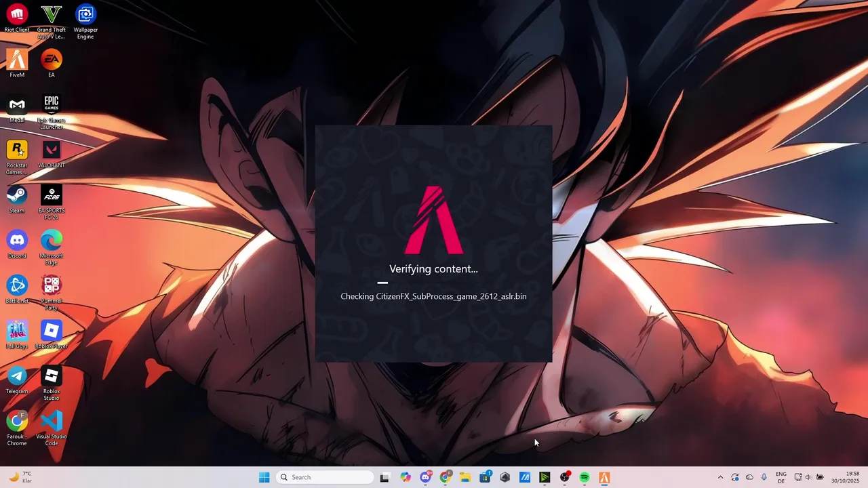Screen dimensions: 868x488
Task: Switch to OBS Studio in the taskbar
Action: [565, 477]
